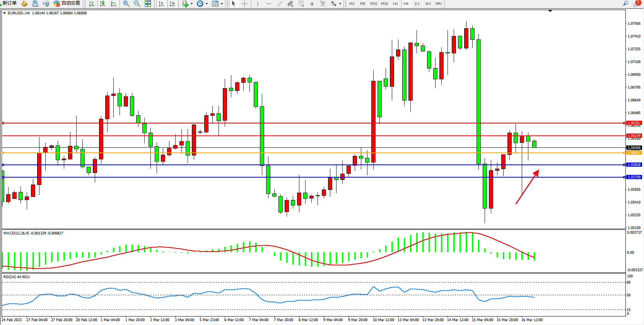This screenshot has width=644, height=325.
Task: Draw a trendline with the diagonal line tool
Action: 280,3
